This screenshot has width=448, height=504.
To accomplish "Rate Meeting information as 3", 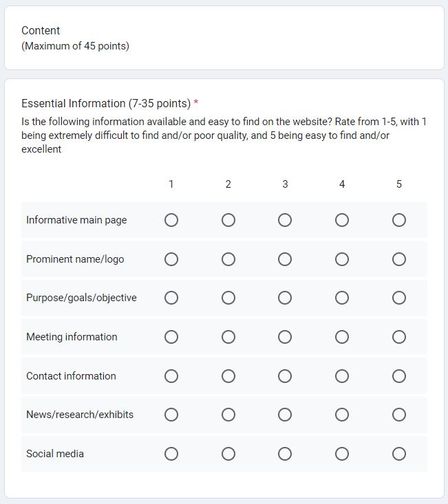I will coord(285,337).
